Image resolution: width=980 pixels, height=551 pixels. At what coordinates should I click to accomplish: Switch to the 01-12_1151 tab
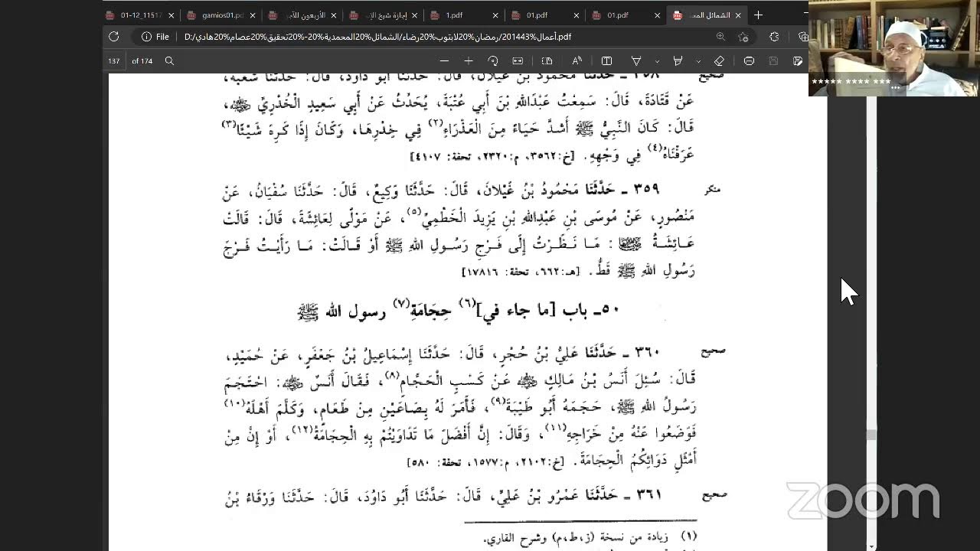point(140,15)
